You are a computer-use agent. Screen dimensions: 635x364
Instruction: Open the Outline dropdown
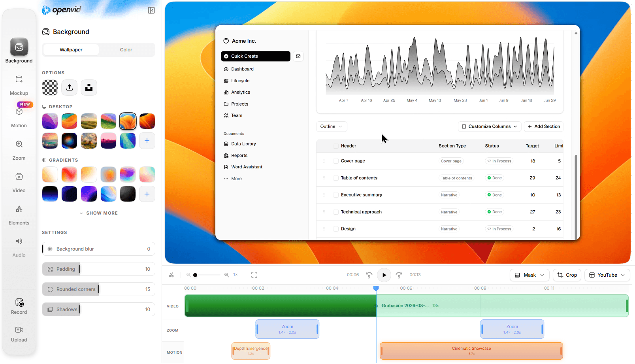332,126
